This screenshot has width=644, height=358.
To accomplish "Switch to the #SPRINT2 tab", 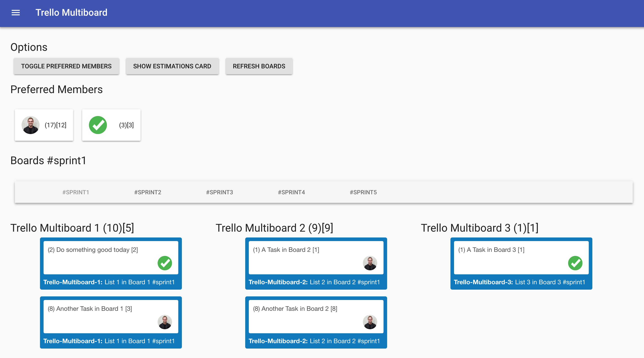I will pyautogui.click(x=148, y=192).
